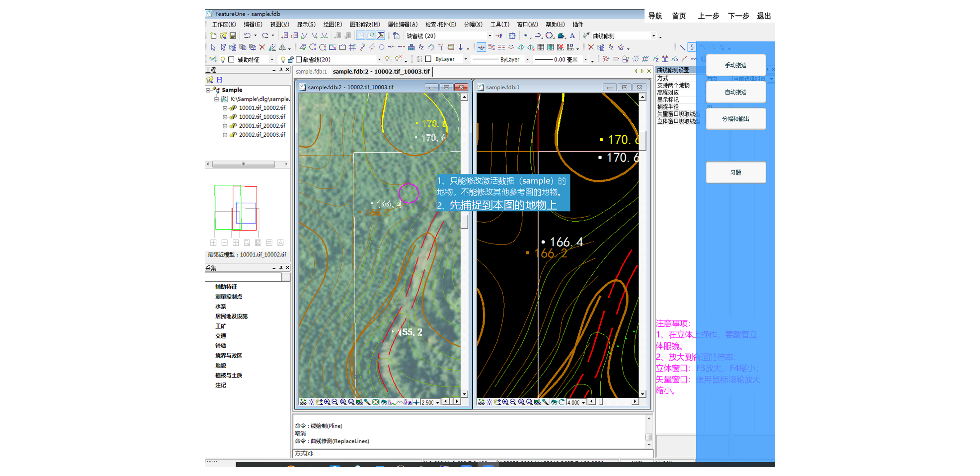Toggle the ByLayer color checkbox
This screenshot has height=476, width=980.
[428, 59]
